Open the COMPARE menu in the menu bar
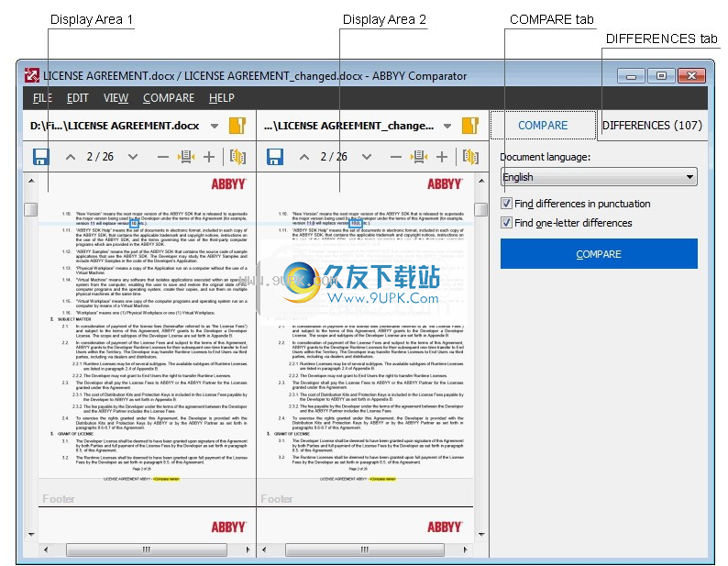 coord(169,98)
